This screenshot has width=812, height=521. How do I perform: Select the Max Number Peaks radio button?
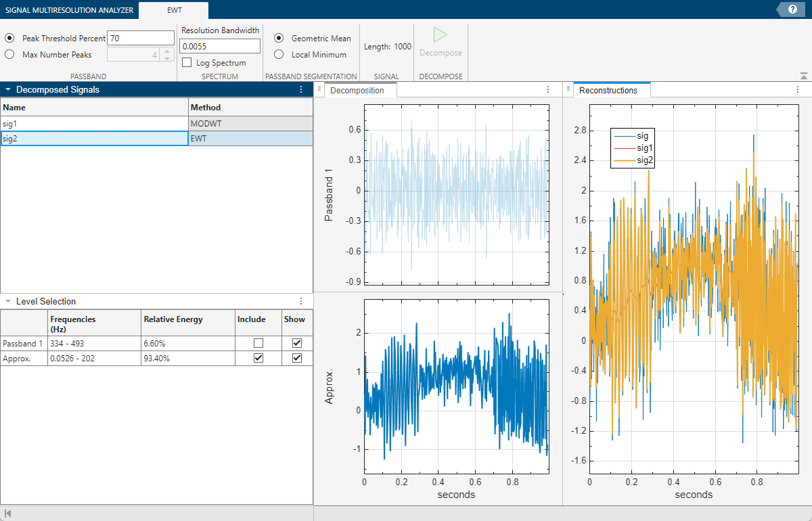coord(8,54)
